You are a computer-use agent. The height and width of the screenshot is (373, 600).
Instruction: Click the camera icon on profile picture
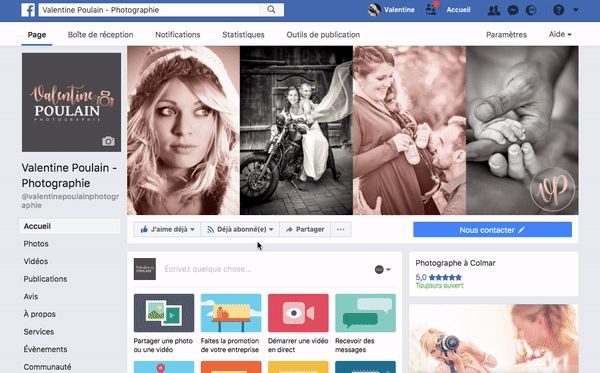(x=108, y=141)
